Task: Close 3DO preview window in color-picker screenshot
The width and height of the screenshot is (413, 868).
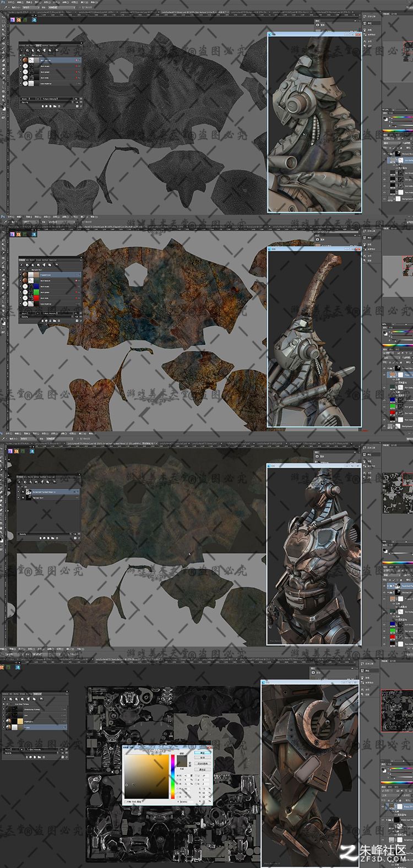Action: pos(356,682)
